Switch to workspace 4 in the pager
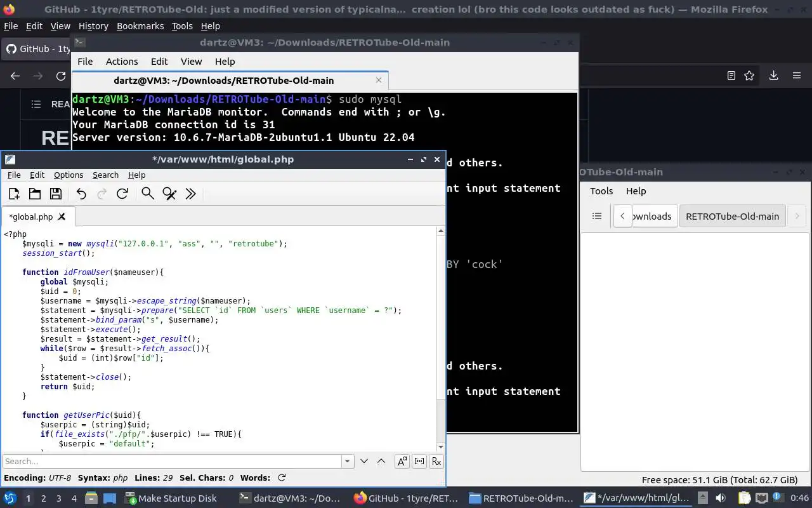Screen dimensions: 812x508 (74, 498)
